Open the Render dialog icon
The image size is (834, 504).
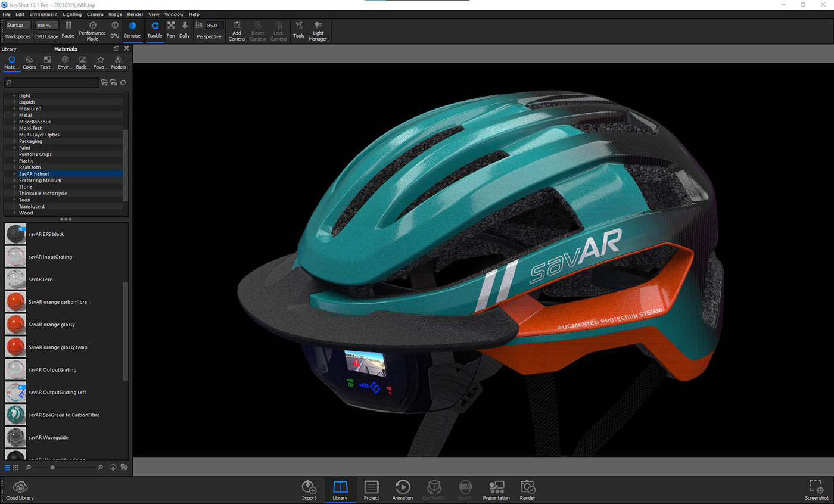click(x=527, y=487)
